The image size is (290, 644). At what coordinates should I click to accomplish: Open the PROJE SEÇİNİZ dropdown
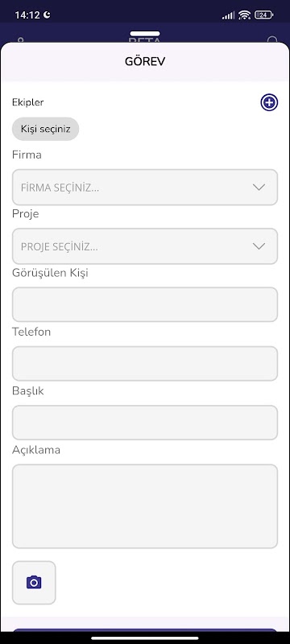click(x=145, y=246)
